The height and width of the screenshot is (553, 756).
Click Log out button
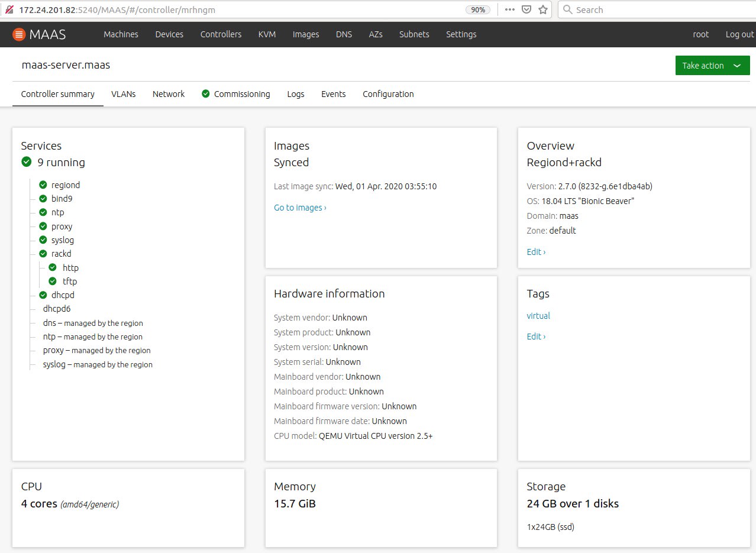739,34
